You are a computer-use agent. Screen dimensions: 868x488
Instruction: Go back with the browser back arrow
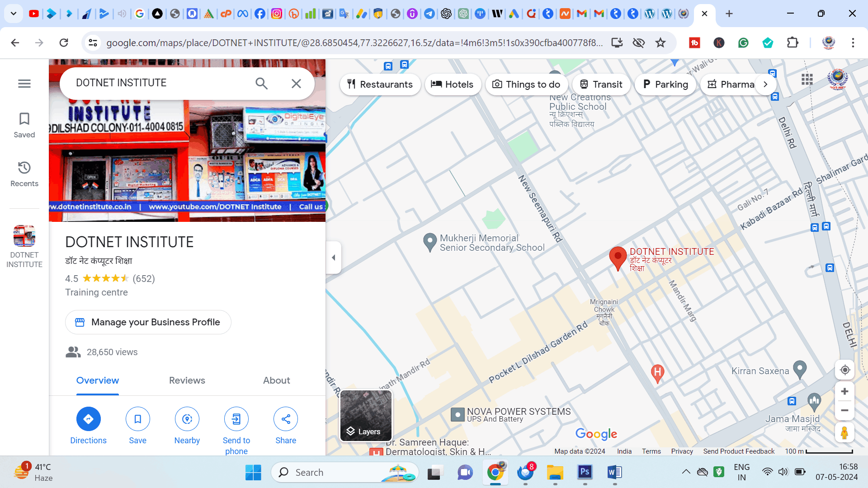pyautogui.click(x=15, y=43)
